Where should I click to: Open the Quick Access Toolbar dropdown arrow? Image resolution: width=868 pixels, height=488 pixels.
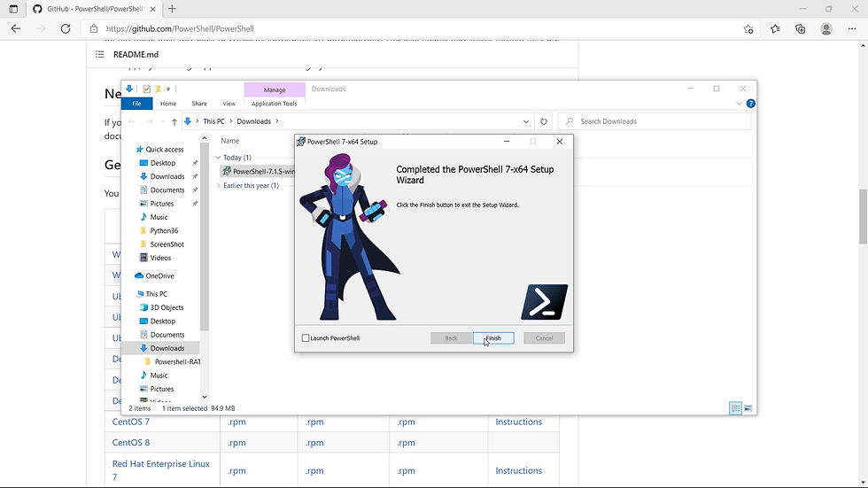click(x=168, y=89)
